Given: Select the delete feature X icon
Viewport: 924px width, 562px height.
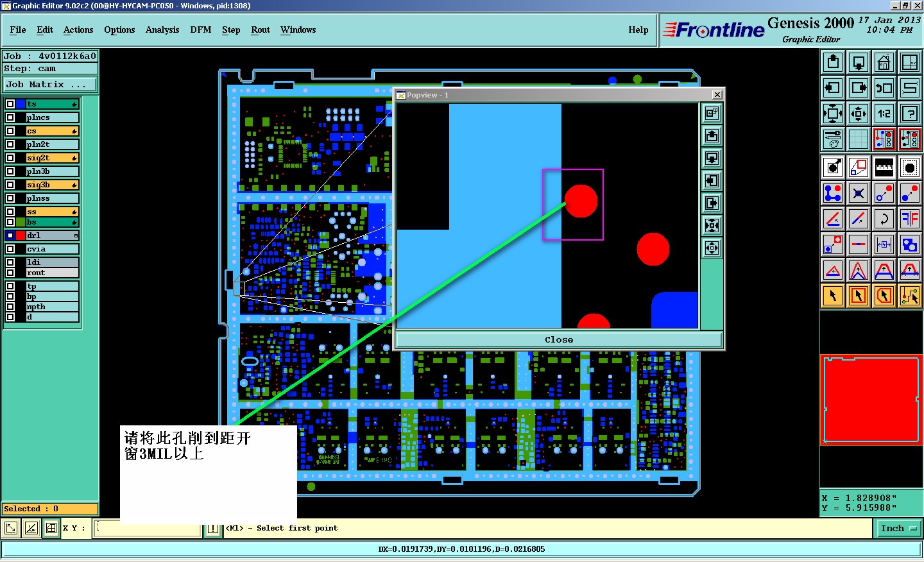Looking at the screenshot, I should (859, 192).
